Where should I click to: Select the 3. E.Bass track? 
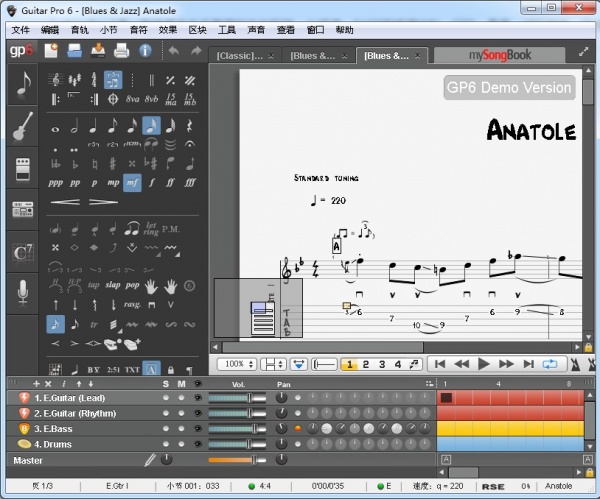tap(53, 429)
